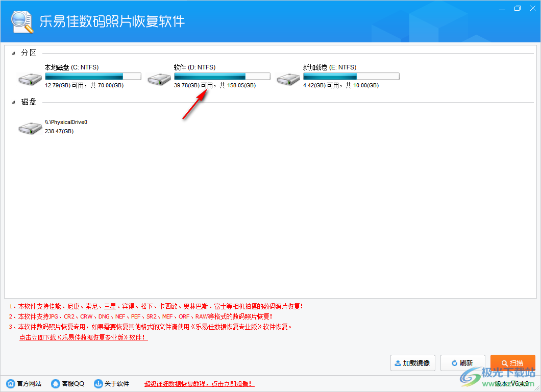Click the 刷新 refresh button
This screenshot has width=541, height=392.
click(463, 363)
